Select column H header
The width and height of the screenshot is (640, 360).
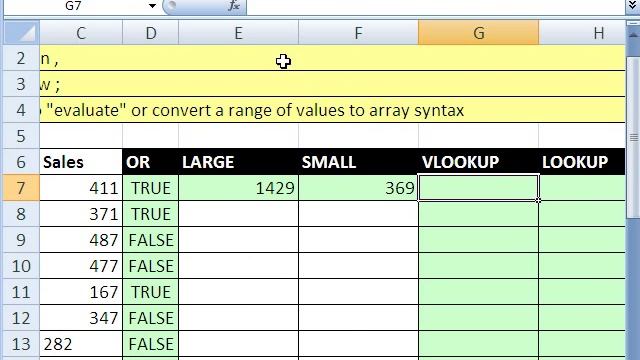pos(582,33)
